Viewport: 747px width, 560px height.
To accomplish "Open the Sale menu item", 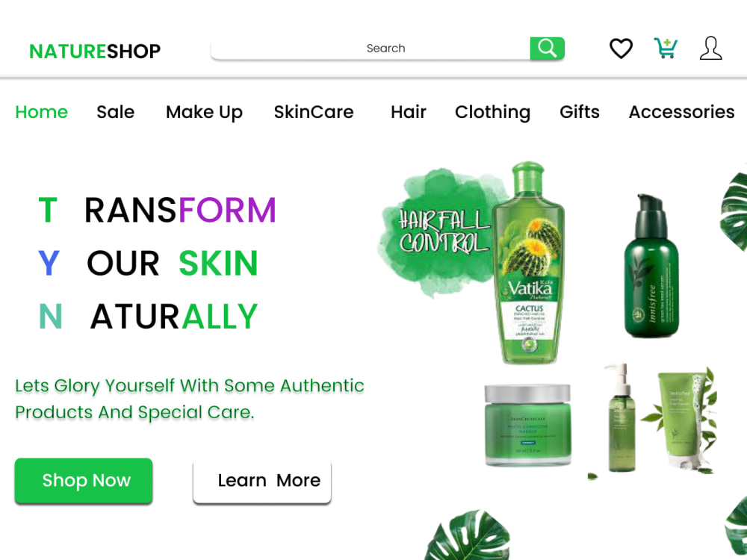I will [115, 112].
